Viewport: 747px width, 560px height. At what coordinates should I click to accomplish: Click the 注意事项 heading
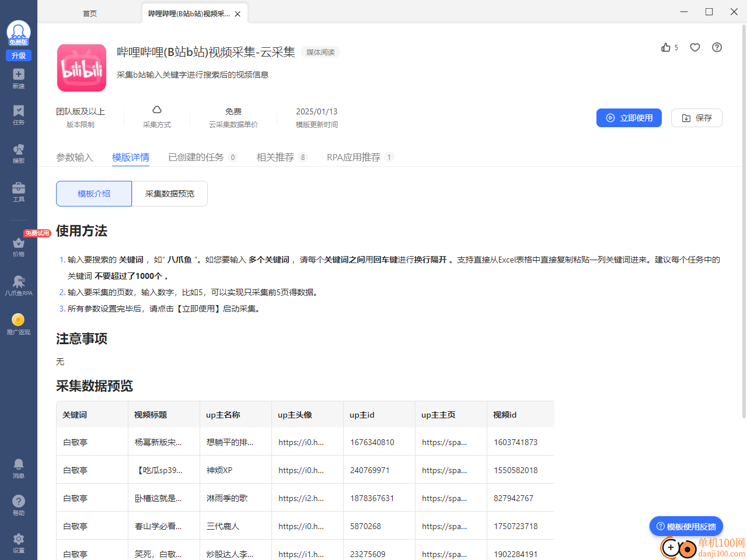82,339
